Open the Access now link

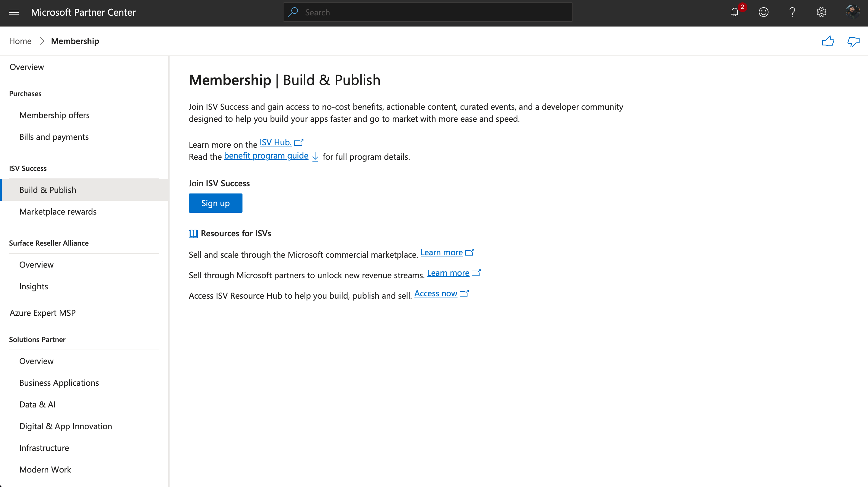(x=435, y=294)
